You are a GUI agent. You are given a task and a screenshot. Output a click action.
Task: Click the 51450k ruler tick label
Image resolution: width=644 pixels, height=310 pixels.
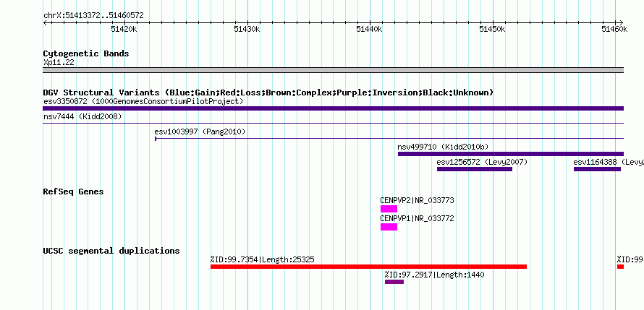pos(492,29)
